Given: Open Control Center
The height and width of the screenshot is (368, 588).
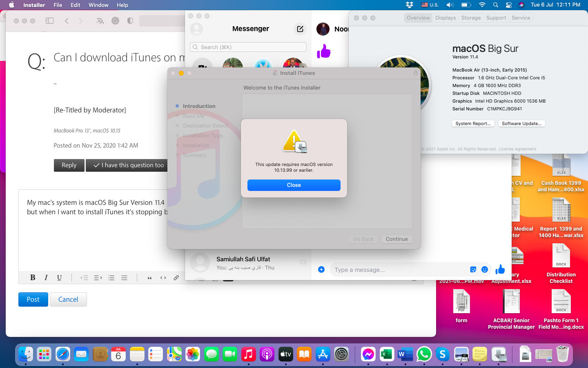Looking at the screenshot, I should click(509, 5).
